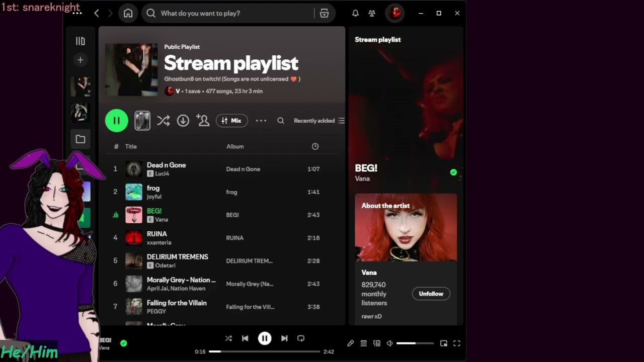Open the first playlist thumbnail in the sidebar
Screen dimensions: 644x362
coord(80,86)
